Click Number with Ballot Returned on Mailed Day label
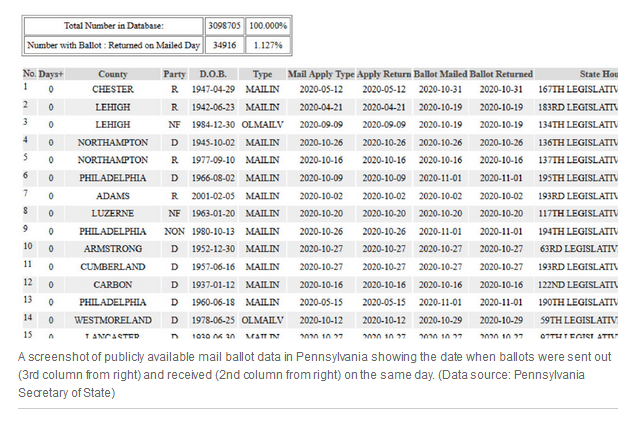 [114, 45]
